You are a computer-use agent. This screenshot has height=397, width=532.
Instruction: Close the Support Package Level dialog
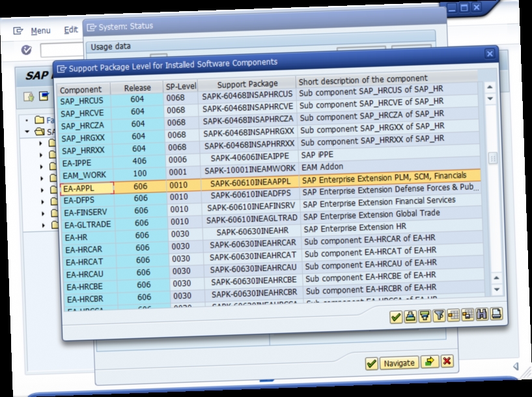click(490, 53)
